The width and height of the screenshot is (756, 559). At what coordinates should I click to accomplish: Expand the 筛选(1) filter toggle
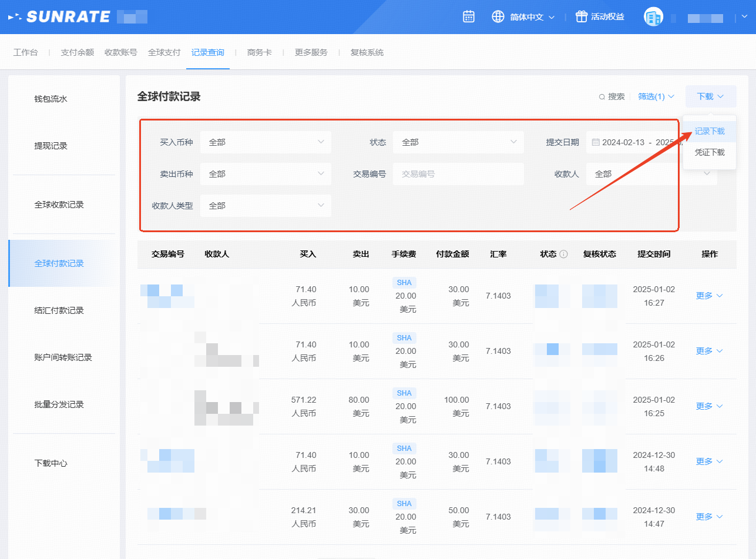point(656,96)
